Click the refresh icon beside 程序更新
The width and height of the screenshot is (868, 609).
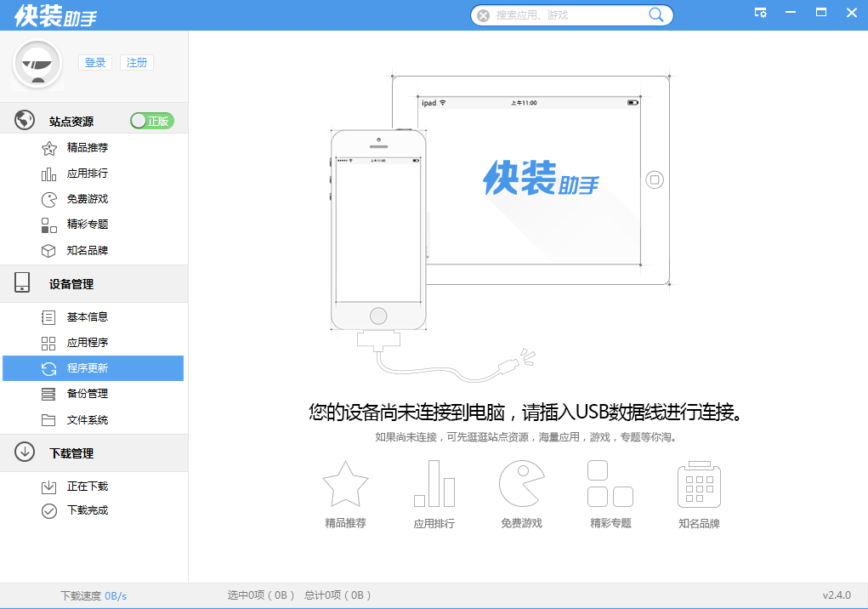48,369
